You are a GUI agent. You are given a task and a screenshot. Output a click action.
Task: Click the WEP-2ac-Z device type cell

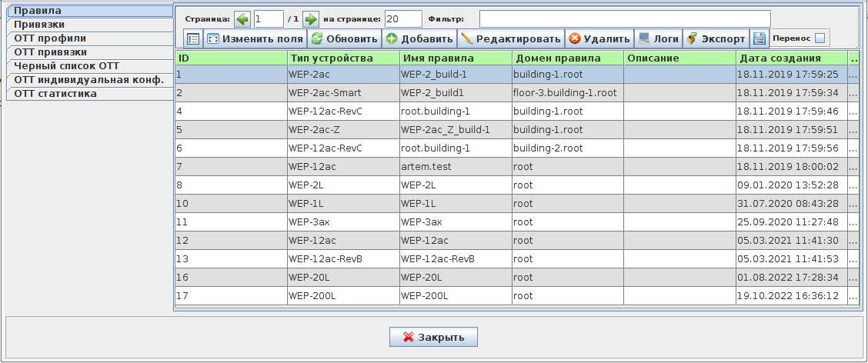[x=343, y=130]
